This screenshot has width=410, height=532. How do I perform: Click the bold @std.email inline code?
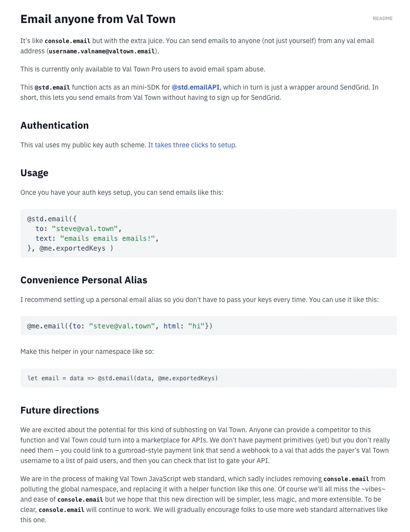coord(52,88)
